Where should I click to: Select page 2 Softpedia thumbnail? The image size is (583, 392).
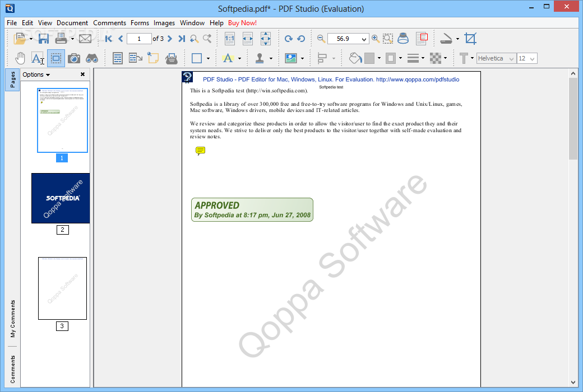pos(61,198)
